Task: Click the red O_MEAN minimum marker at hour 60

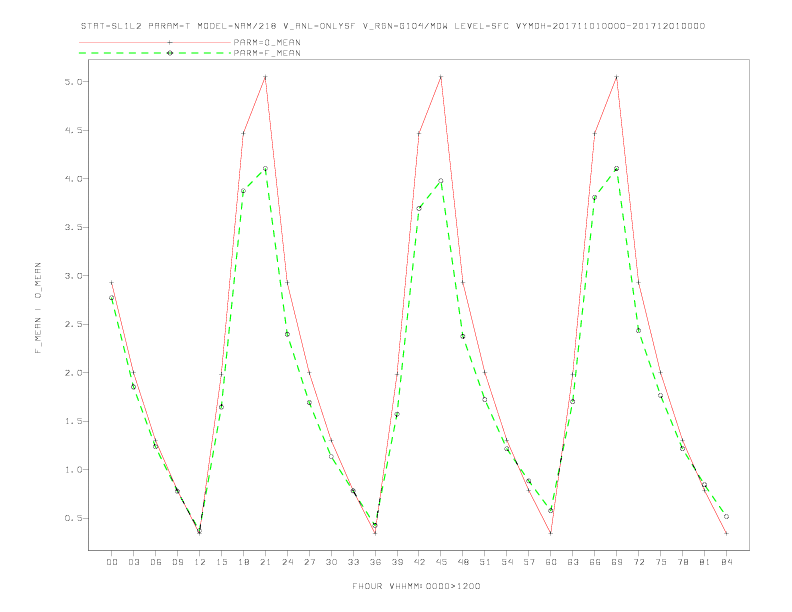Action: coord(551,533)
